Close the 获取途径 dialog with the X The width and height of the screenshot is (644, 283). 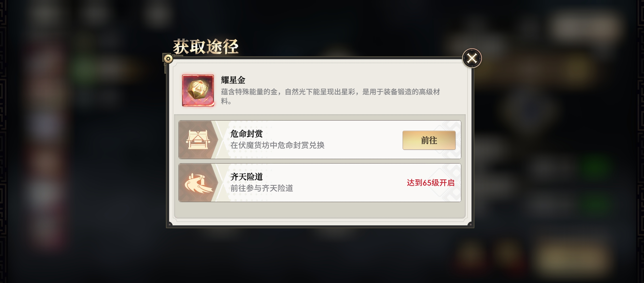pos(472,58)
